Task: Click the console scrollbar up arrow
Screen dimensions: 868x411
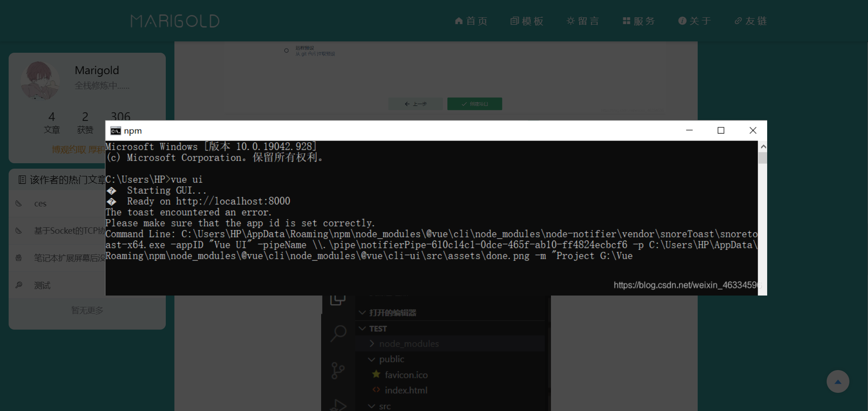Action: point(763,146)
